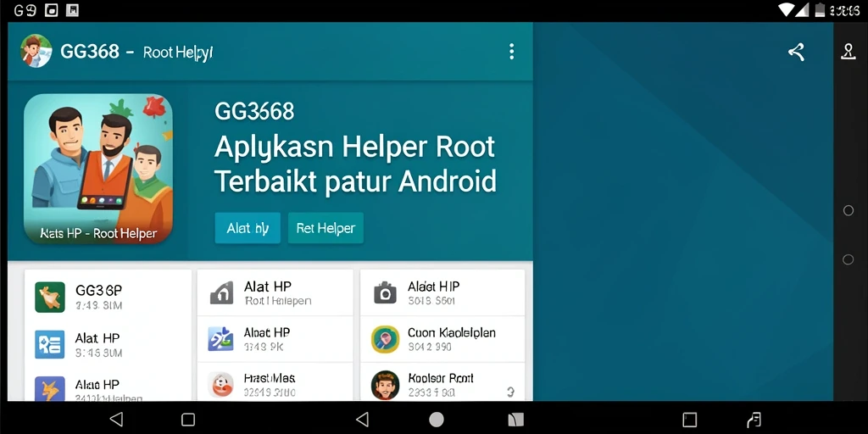This screenshot has width=868, height=434.
Task: Open recents via filled overlapping-squares nav icon
Action: (x=515, y=419)
